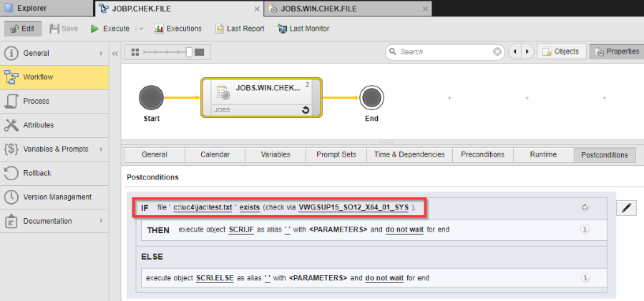644x301 pixels.
Task: Go to previous search result
Action: click(x=515, y=51)
